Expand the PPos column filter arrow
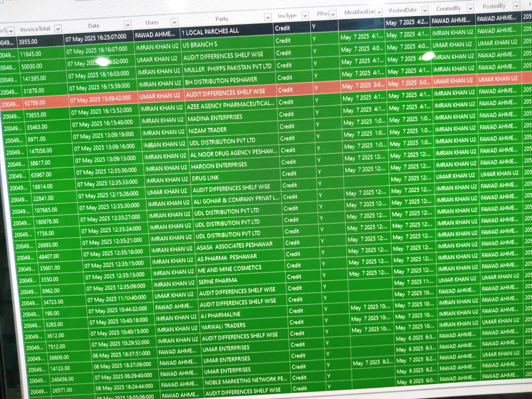 [x=333, y=14]
